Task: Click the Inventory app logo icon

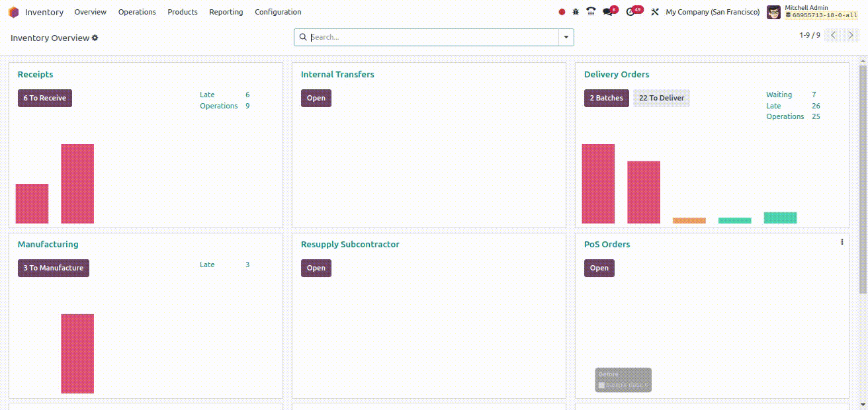Action: click(x=14, y=12)
